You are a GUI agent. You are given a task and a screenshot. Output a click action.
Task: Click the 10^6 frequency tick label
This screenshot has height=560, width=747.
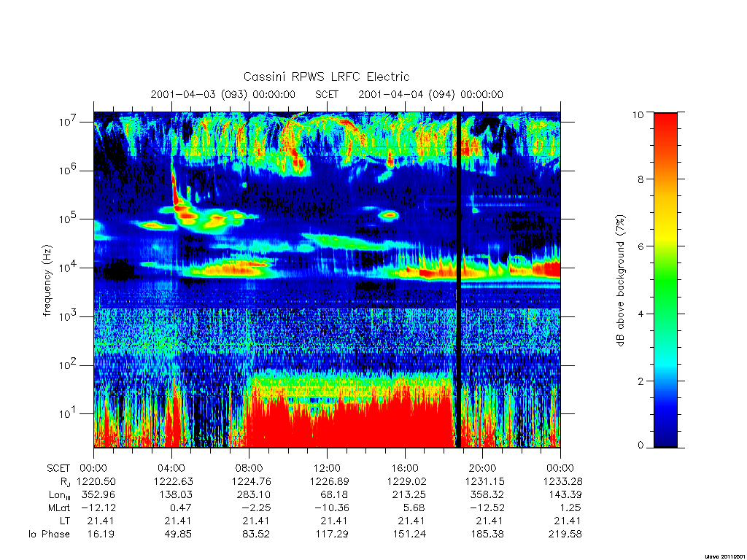(69, 170)
